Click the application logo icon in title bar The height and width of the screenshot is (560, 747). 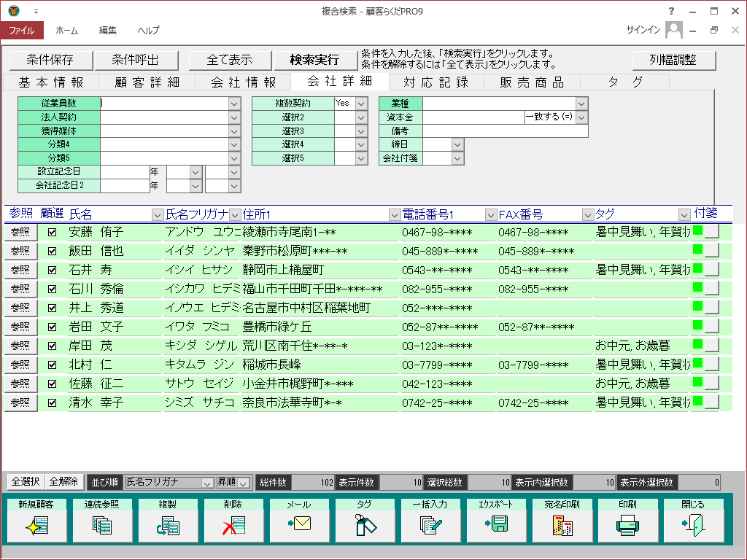13,10
